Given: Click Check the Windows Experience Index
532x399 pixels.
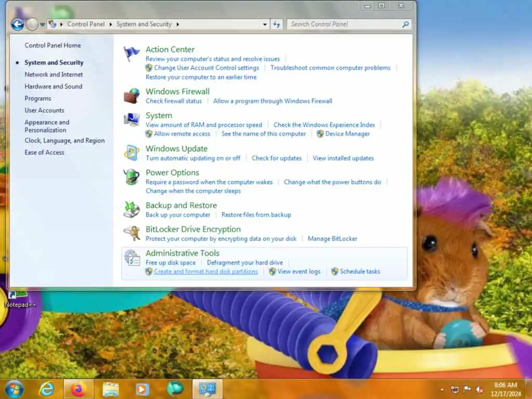Looking at the screenshot, I should pyautogui.click(x=324, y=125).
